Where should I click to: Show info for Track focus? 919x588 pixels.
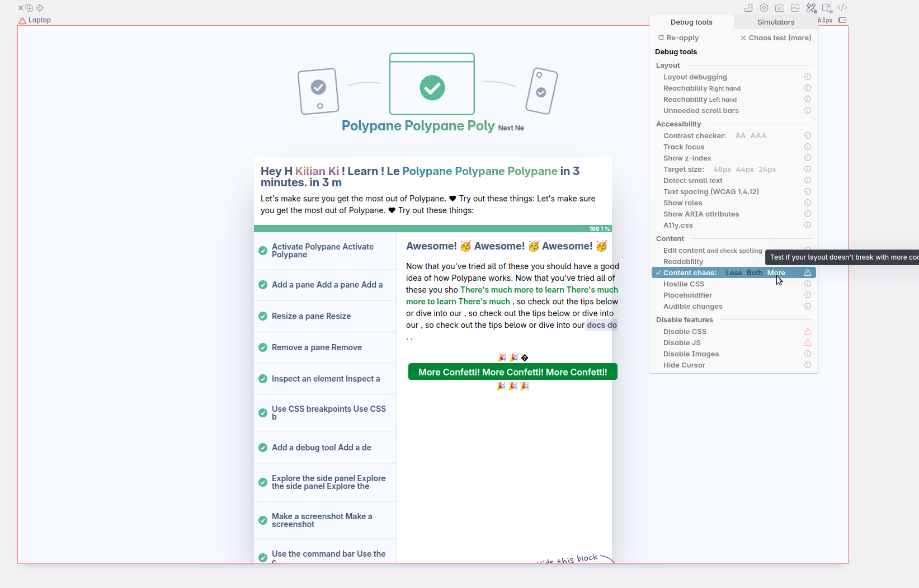coord(808,147)
